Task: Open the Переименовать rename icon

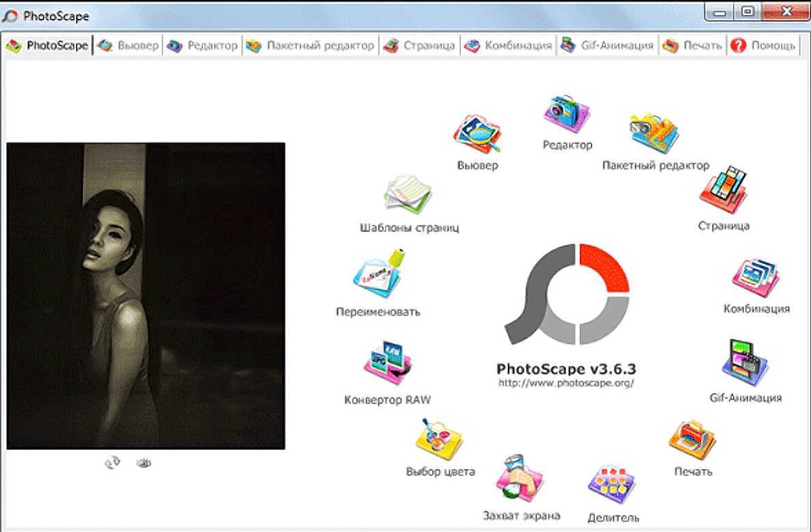Action: [x=377, y=277]
